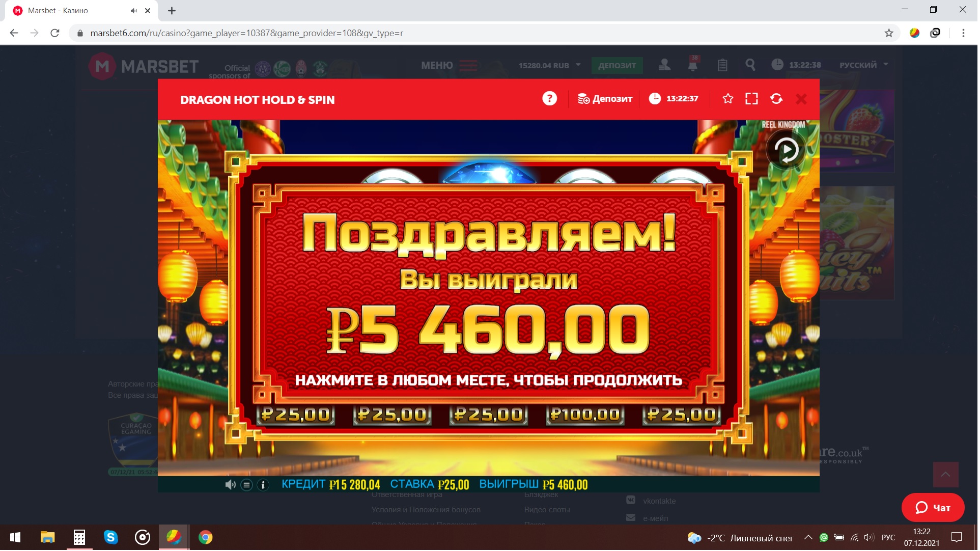Open the game info icon
980x551 pixels.
(x=264, y=486)
